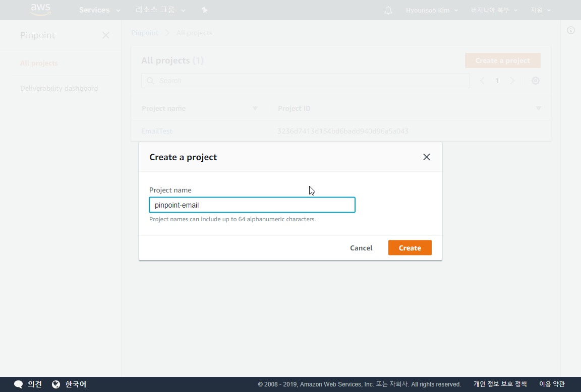Screen dimensions: 581x392
Task: Click the Create a project button behind dialog
Action: pos(502,60)
